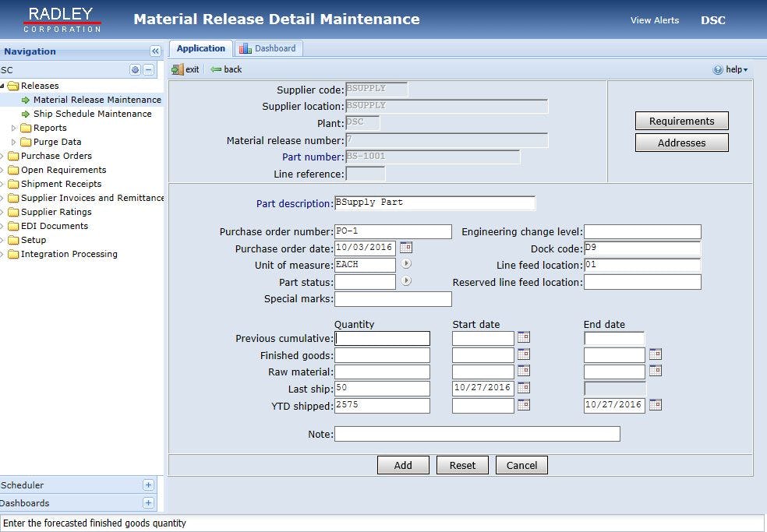Open the help menu at top right
This screenshot has width=767, height=532.
click(730, 69)
